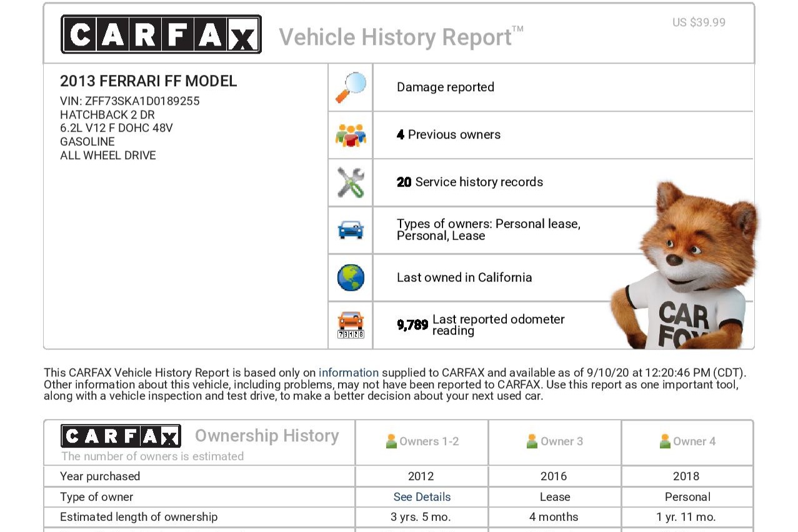Click 'ALL WHEEL DRIVE' drivetrain text

pyautogui.click(x=108, y=155)
